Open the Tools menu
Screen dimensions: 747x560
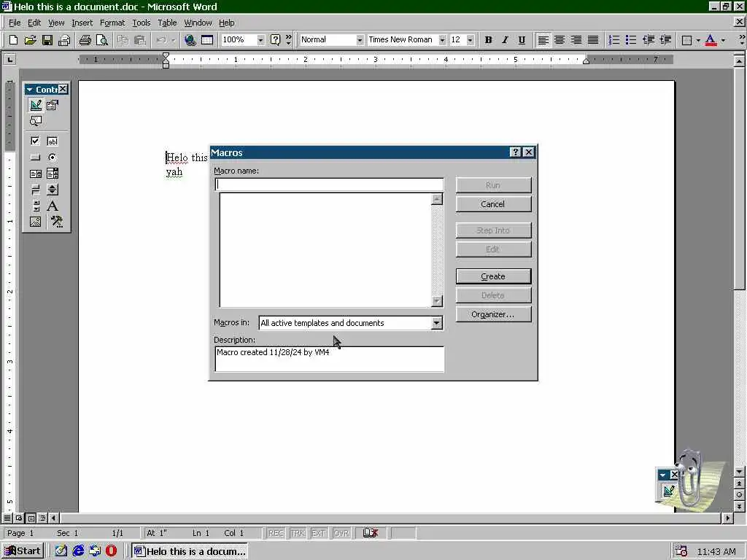pyautogui.click(x=141, y=23)
